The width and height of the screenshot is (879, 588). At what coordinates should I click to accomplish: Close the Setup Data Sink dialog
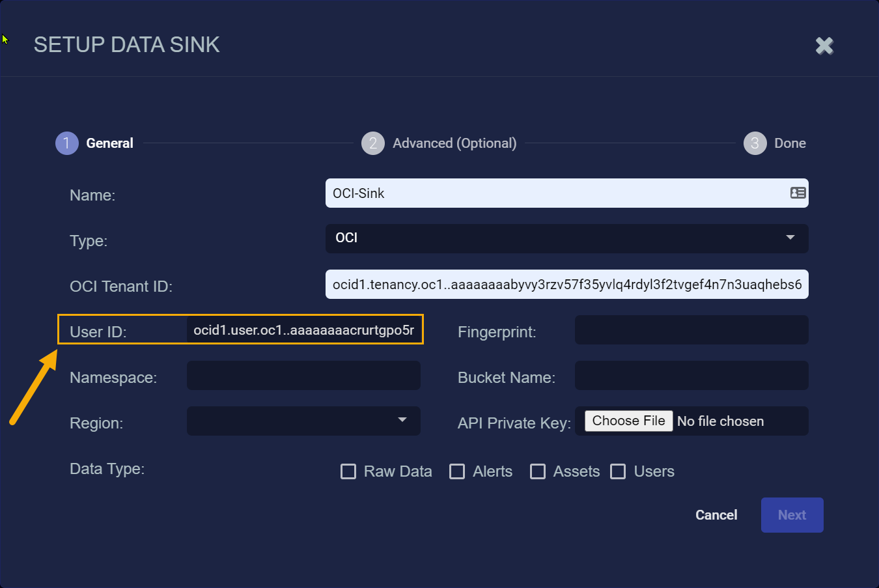824,46
